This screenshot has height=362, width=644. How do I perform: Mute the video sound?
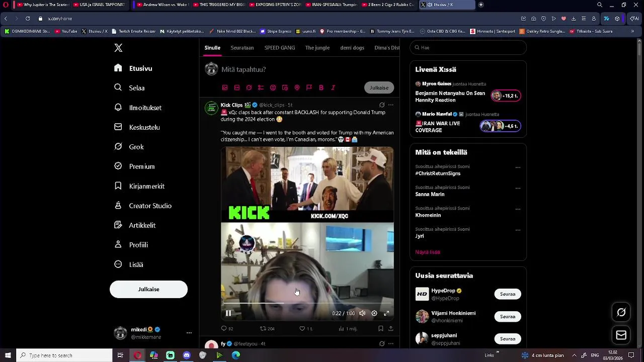pyautogui.click(x=362, y=313)
